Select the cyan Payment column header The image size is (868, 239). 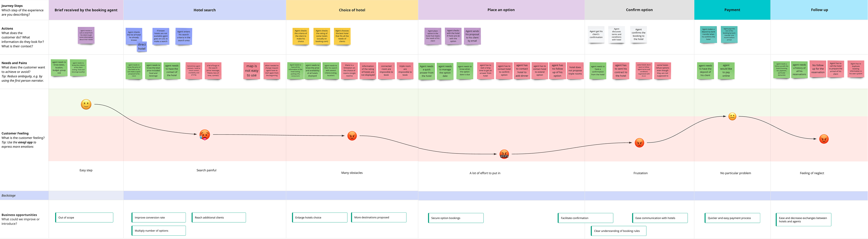tap(732, 10)
